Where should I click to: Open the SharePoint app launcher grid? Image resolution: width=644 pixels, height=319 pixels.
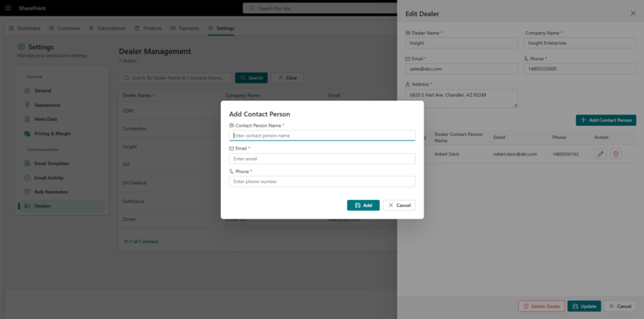pos(8,8)
